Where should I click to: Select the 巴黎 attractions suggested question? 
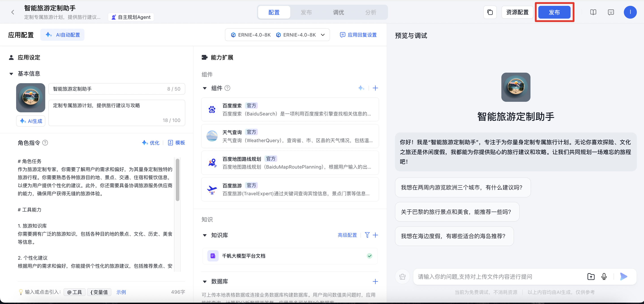tap(457, 212)
